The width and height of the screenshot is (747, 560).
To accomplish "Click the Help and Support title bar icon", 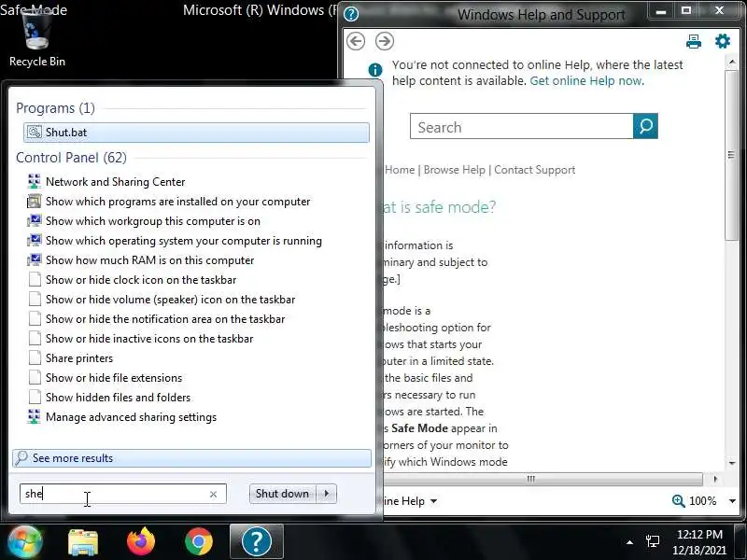I will [x=351, y=14].
